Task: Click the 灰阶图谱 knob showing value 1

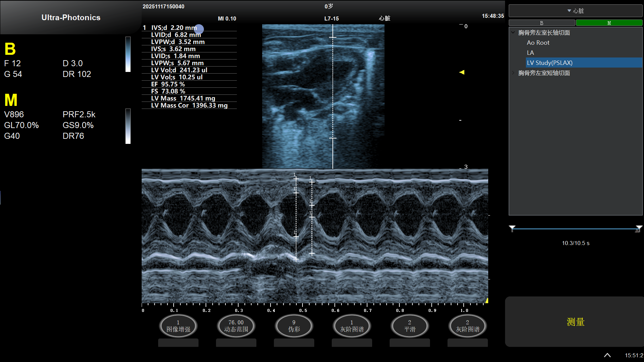Action: click(352, 326)
